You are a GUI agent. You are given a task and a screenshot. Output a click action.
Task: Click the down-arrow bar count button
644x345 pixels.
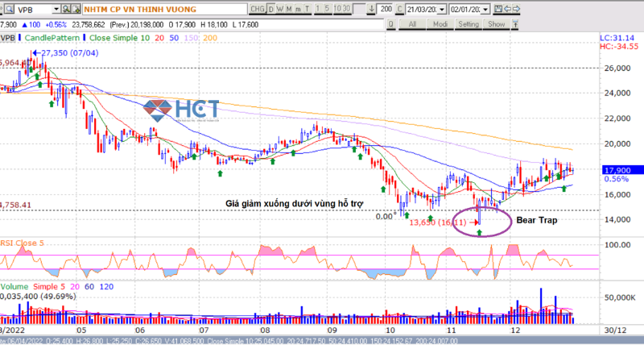coord(372,9)
